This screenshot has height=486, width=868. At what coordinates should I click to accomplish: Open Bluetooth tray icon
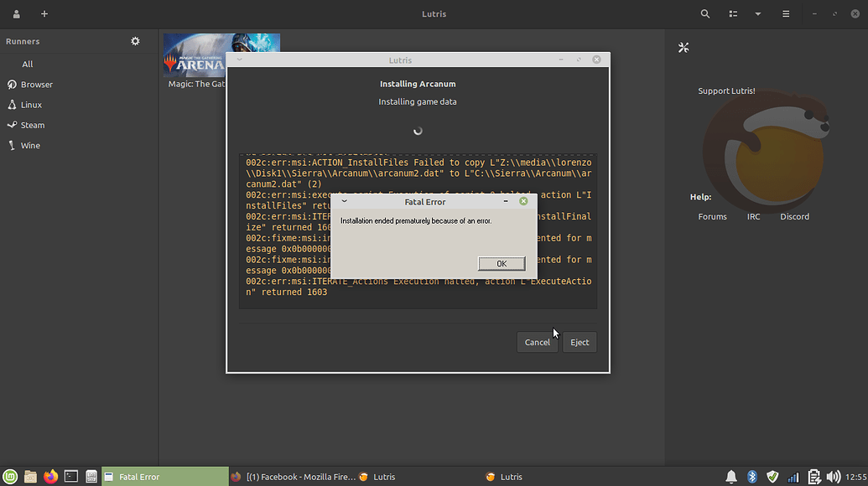coord(751,477)
